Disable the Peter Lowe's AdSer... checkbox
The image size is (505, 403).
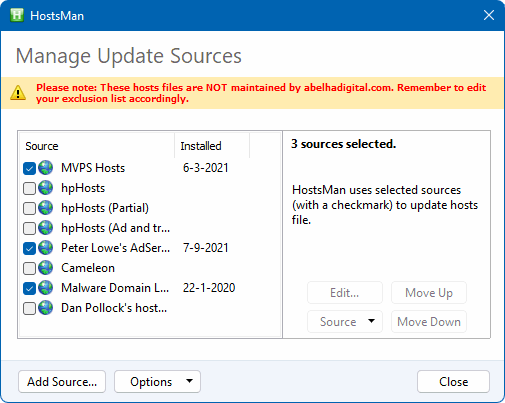(29, 248)
